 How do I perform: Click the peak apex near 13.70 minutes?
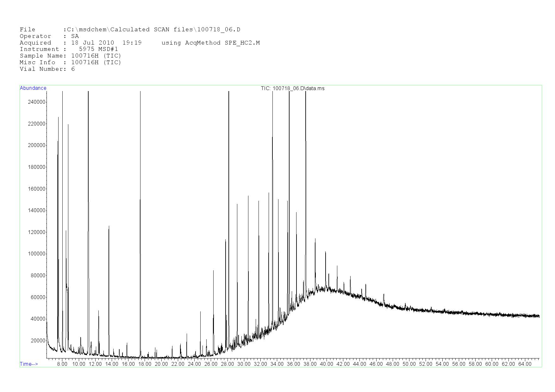[109, 226]
